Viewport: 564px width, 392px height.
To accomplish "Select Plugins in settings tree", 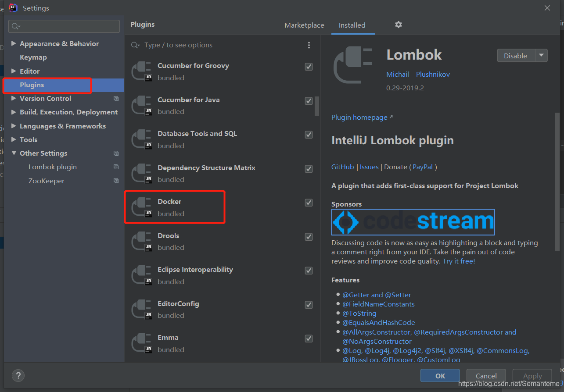I will coord(64,85).
